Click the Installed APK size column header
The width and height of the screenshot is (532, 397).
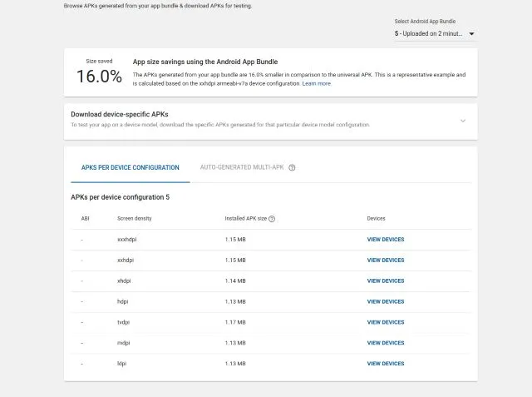(x=246, y=219)
